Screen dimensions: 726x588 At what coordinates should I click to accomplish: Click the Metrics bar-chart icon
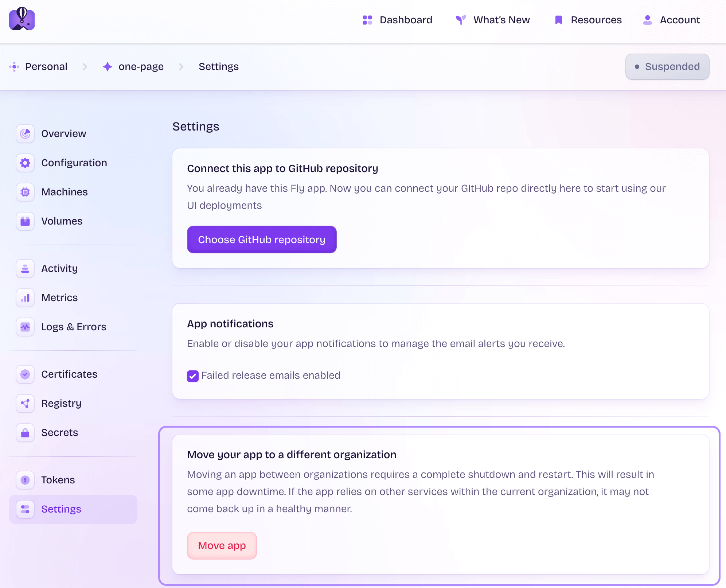point(25,298)
